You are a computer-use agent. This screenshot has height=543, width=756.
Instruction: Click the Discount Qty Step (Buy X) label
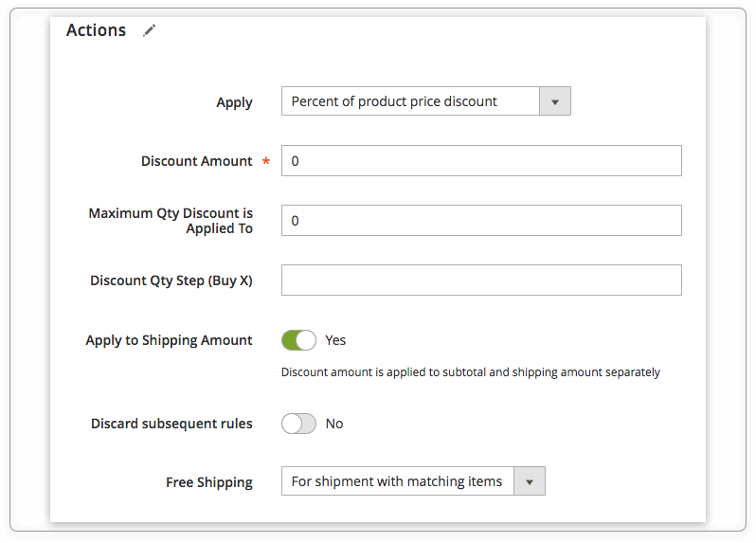point(171,281)
